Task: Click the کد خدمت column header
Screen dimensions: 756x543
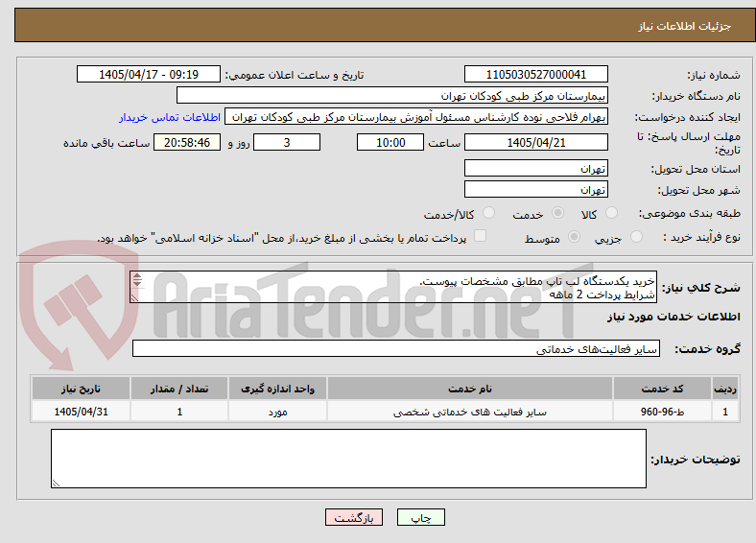Action: tap(663, 389)
